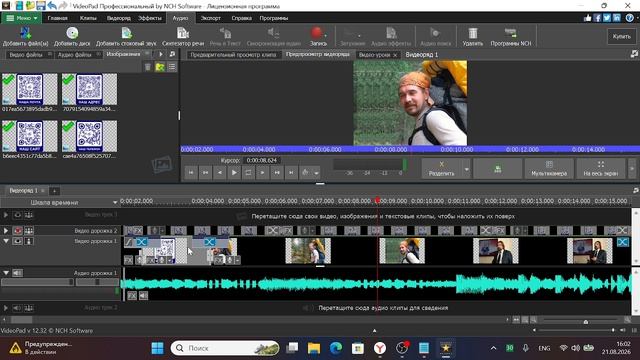Click На весь экран button
The height and width of the screenshot is (360, 640).
(x=600, y=169)
